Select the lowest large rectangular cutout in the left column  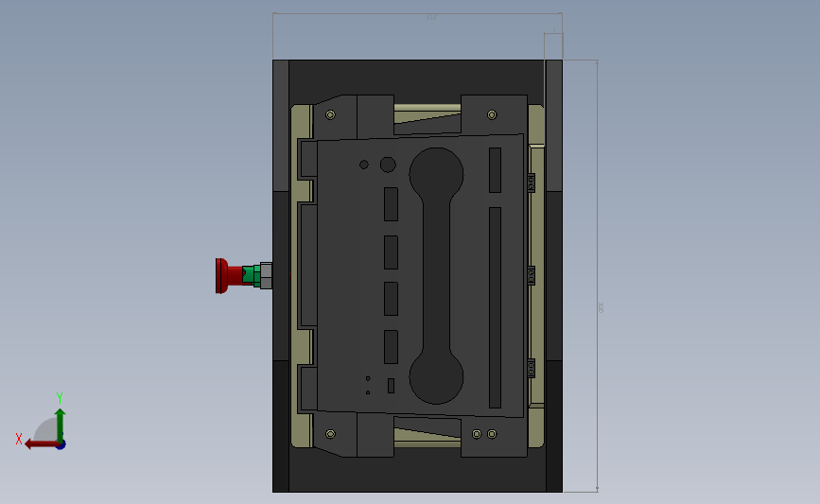pos(391,347)
